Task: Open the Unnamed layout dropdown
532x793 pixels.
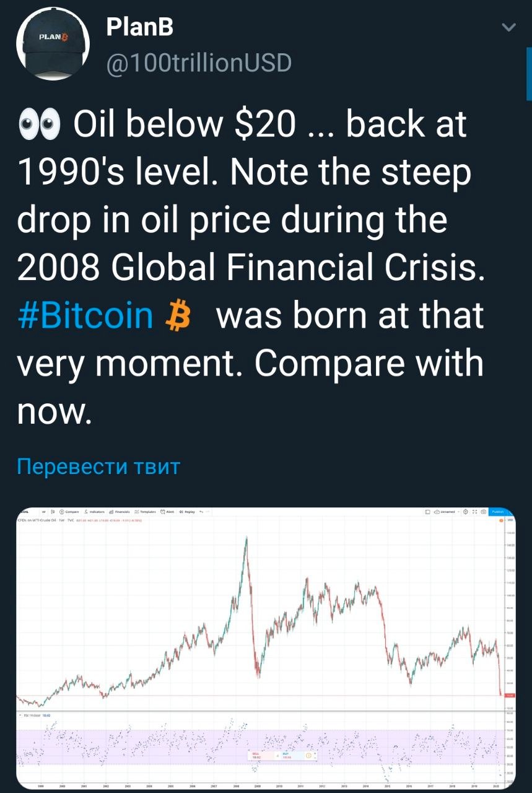Action: (447, 512)
